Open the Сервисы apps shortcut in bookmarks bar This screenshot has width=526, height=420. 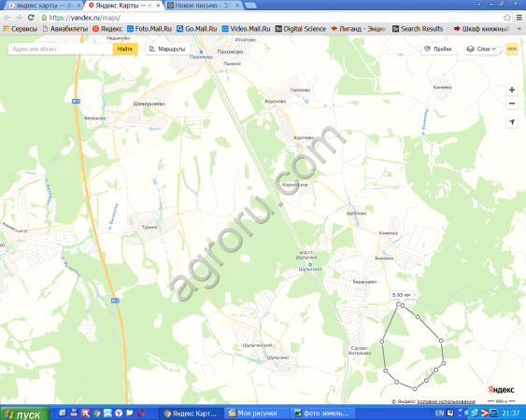point(20,29)
